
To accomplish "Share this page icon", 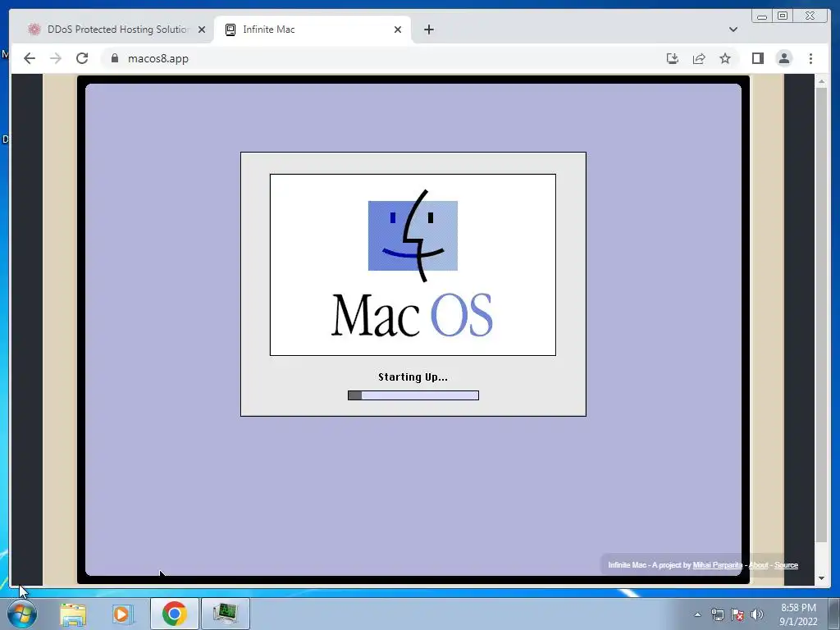I will point(699,58).
